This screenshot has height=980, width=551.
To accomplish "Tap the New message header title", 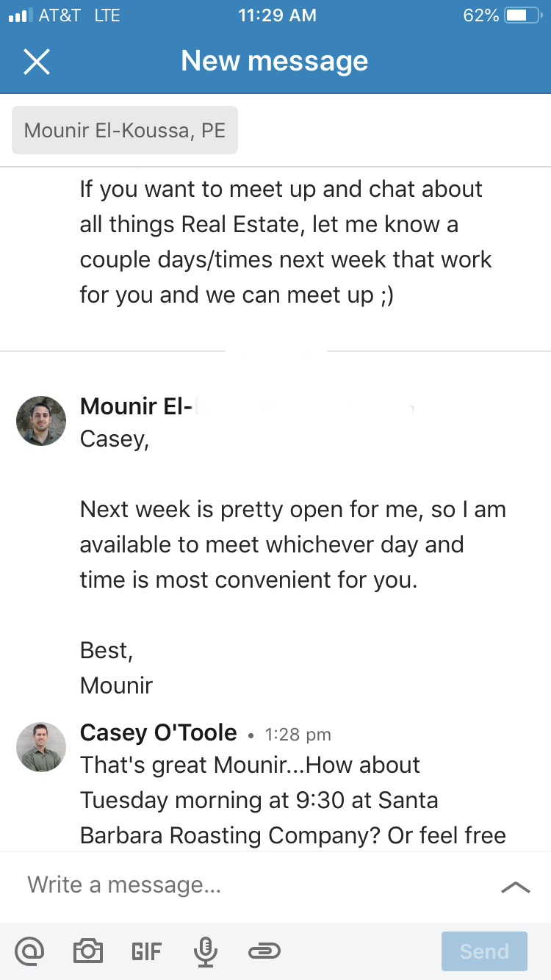I will point(274,61).
